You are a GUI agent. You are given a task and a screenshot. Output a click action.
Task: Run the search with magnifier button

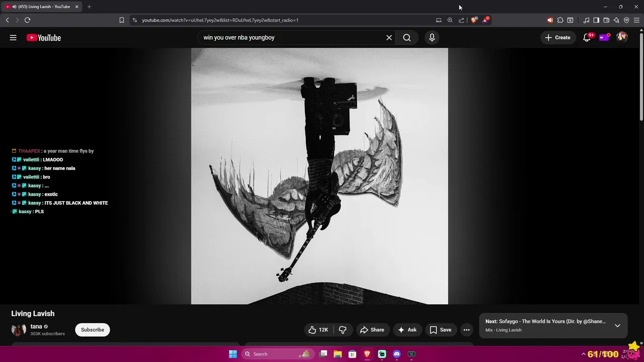(407, 38)
